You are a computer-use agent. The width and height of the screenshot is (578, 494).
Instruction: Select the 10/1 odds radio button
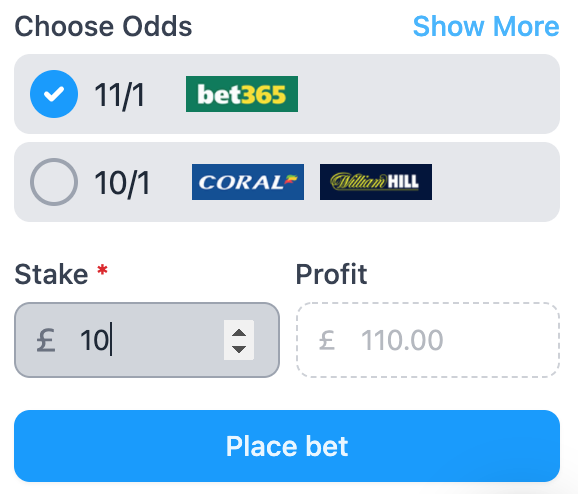(54, 182)
